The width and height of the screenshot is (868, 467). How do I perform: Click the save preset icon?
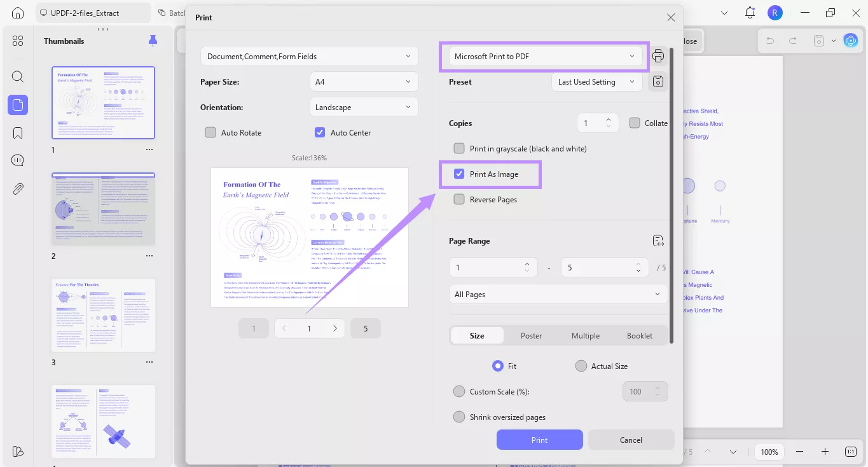pos(658,81)
